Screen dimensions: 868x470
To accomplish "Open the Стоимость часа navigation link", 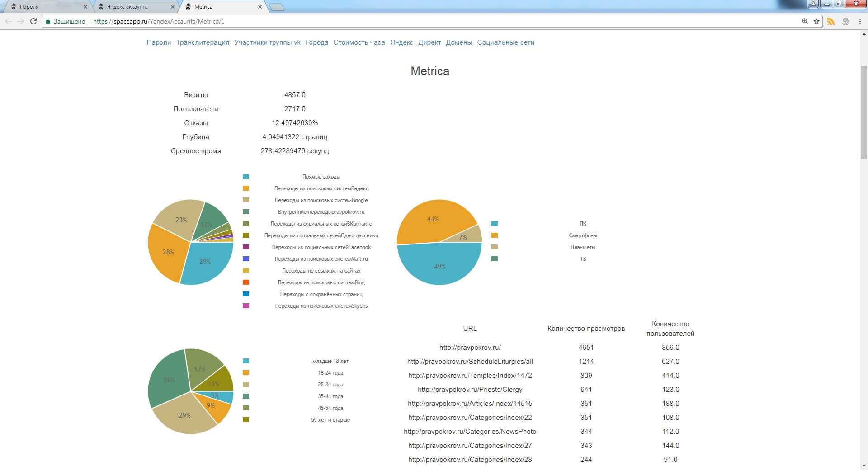I will point(359,42).
